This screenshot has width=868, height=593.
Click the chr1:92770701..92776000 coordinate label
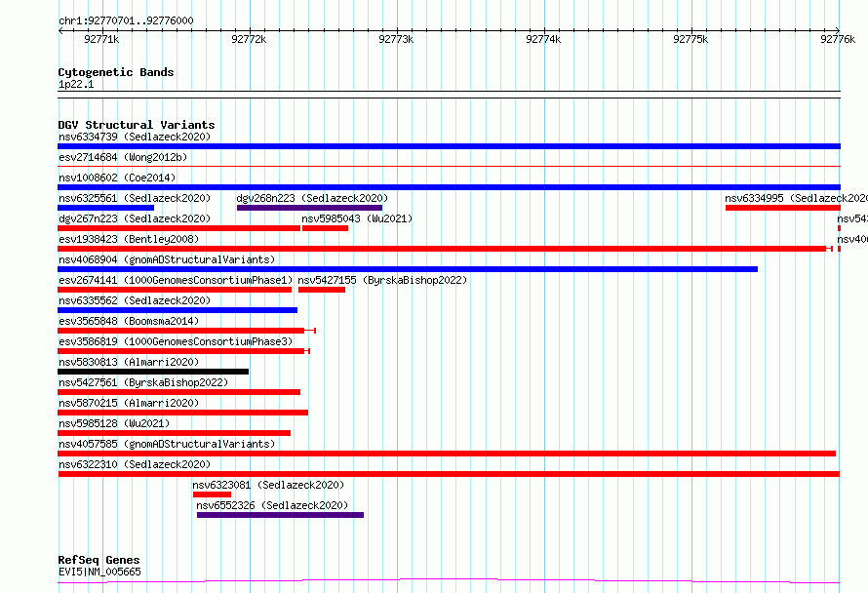pos(126,20)
